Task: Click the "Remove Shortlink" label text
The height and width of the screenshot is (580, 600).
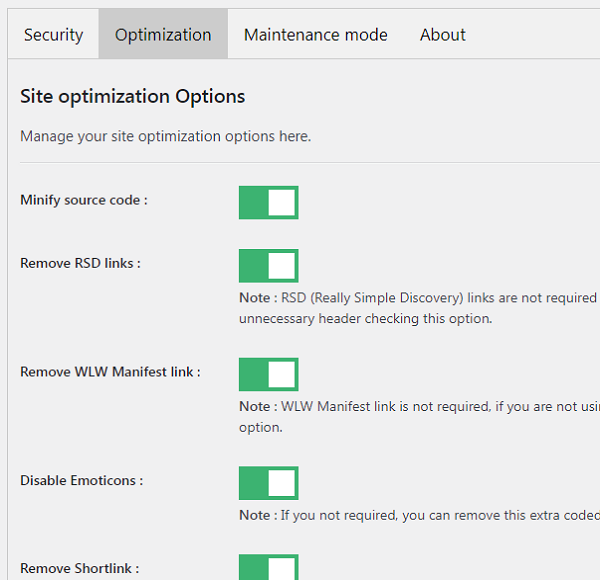Action: click(x=79, y=569)
